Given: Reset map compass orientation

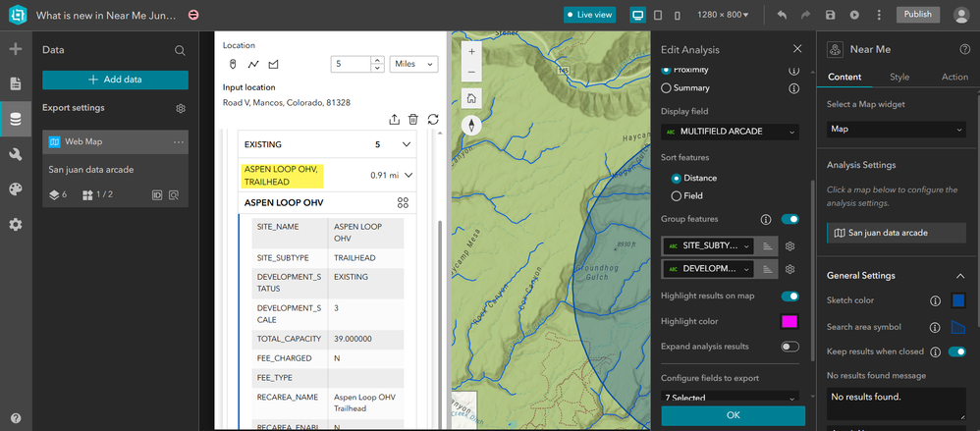Looking at the screenshot, I should [471, 125].
